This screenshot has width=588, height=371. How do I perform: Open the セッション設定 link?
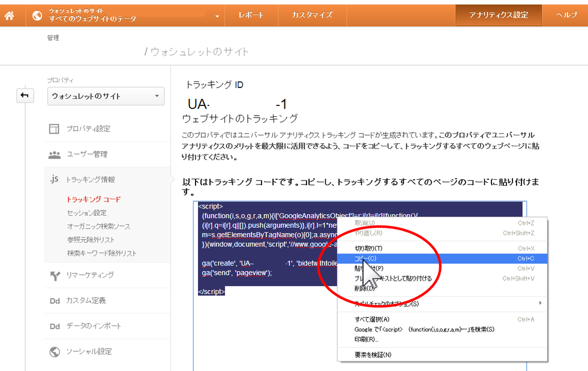(87, 213)
